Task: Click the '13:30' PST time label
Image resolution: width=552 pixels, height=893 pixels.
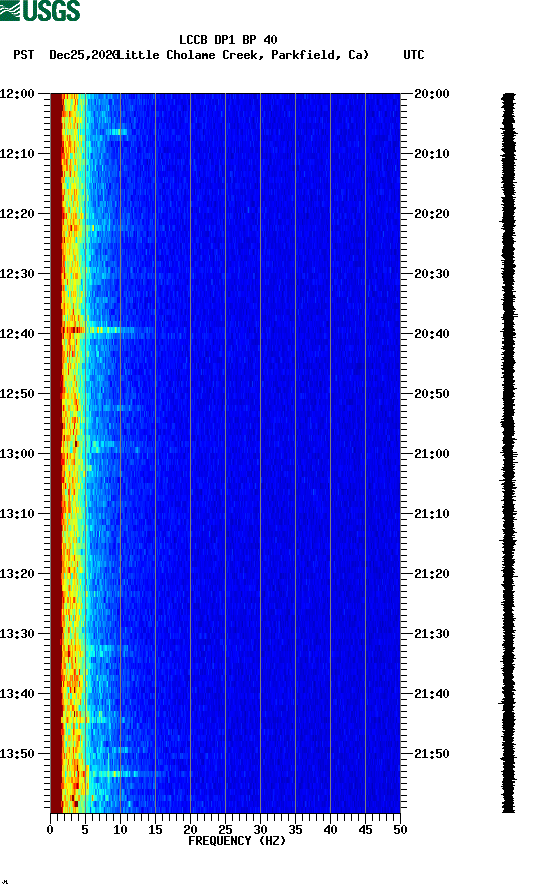Action: tap(18, 634)
